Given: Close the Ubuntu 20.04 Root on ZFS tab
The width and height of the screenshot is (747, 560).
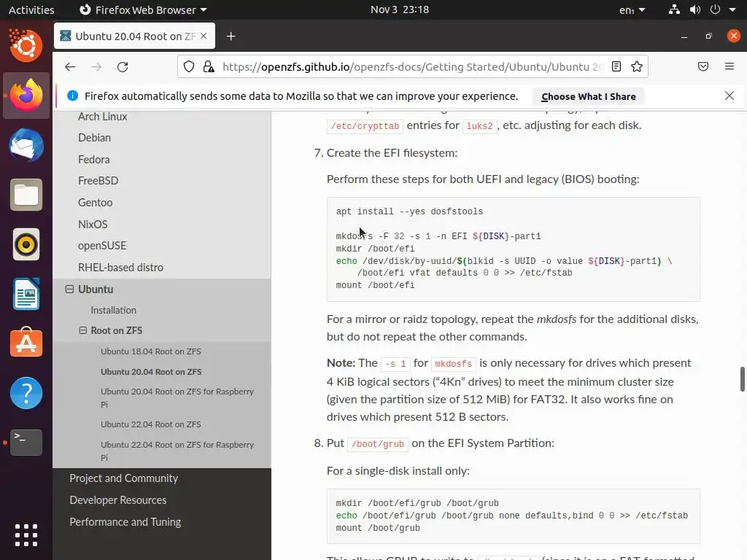Looking at the screenshot, I should tap(204, 36).
